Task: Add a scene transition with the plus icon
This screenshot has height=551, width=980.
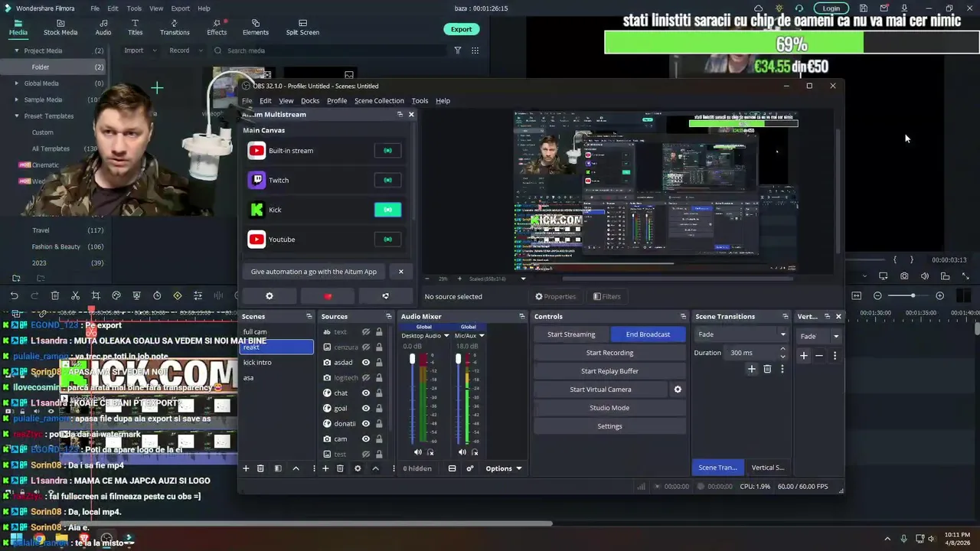Action: coord(751,369)
